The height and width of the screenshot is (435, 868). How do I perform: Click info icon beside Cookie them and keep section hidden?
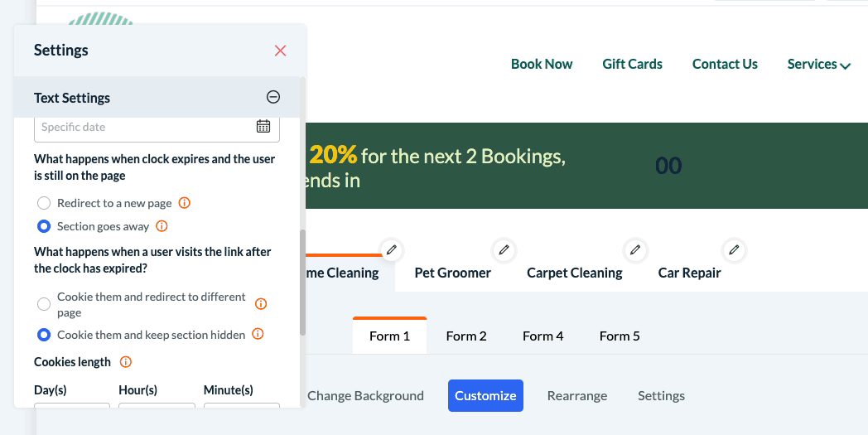pos(258,335)
